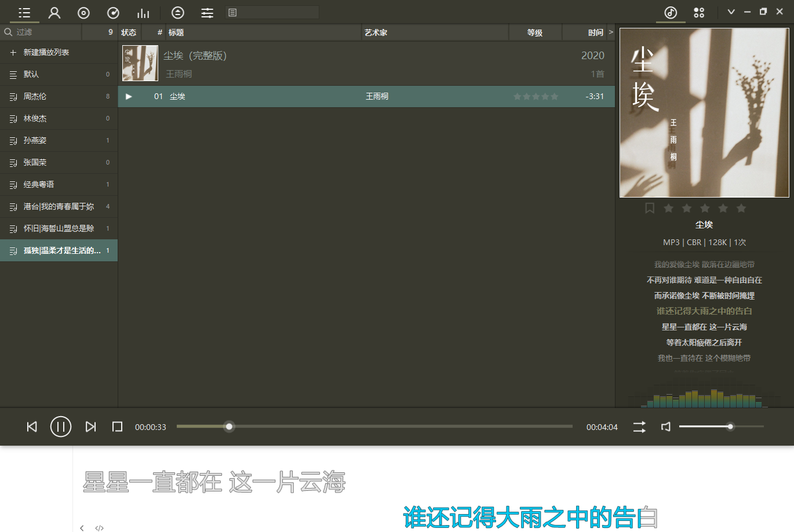This screenshot has width=794, height=532.
Task: Open the gauge-style disc icon view
Action: 114,13
